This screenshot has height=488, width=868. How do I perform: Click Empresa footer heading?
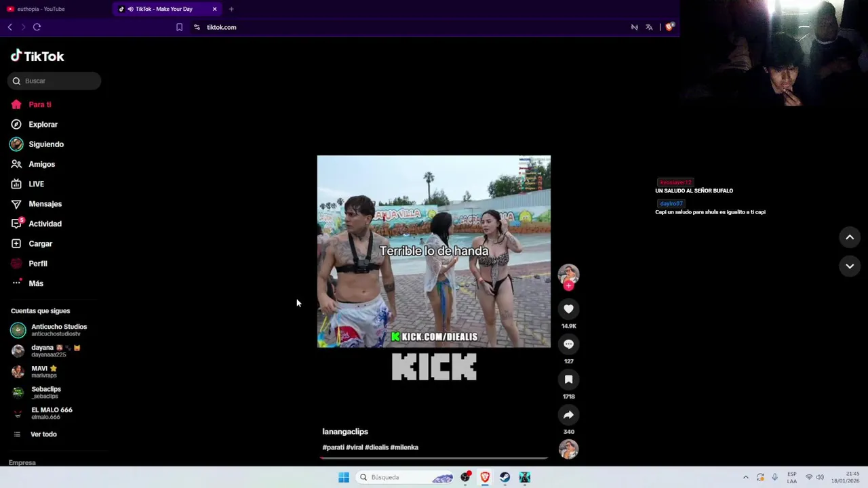(x=22, y=463)
